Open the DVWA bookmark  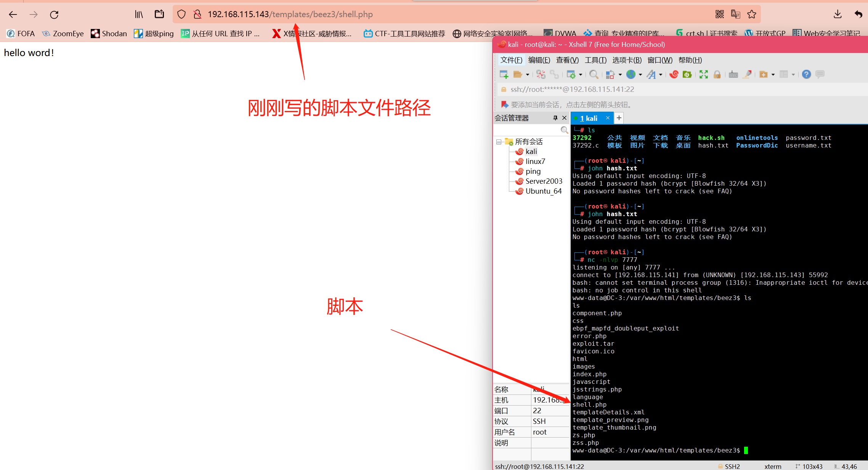pos(565,34)
